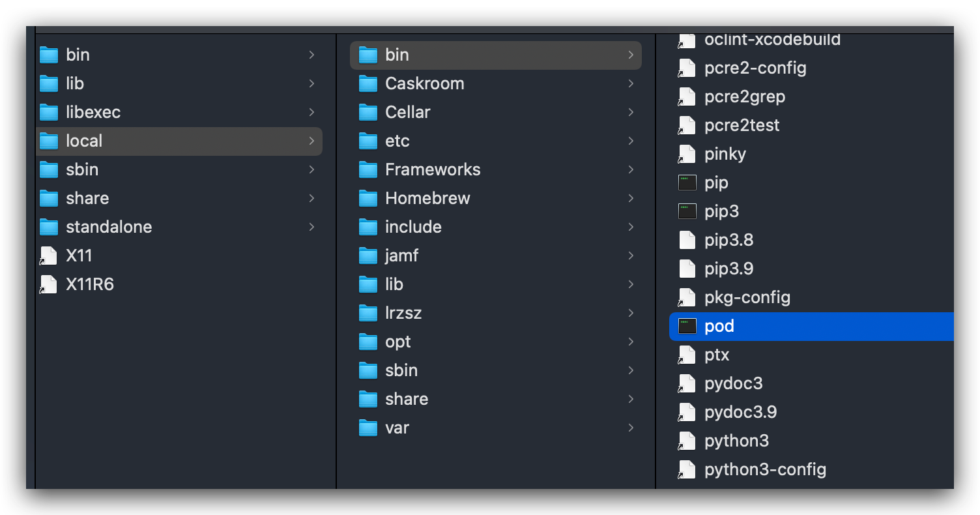Expand the Homebrew folder chevron
The height and width of the screenshot is (515, 980).
coord(631,198)
